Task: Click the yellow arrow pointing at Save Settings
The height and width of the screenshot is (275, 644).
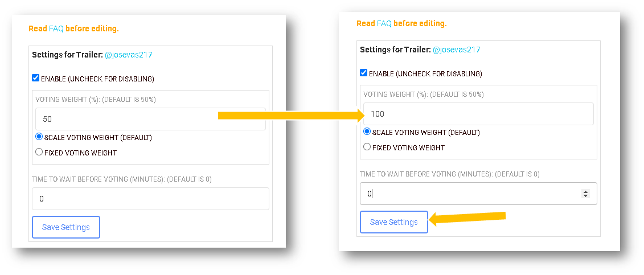Action: (x=467, y=217)
